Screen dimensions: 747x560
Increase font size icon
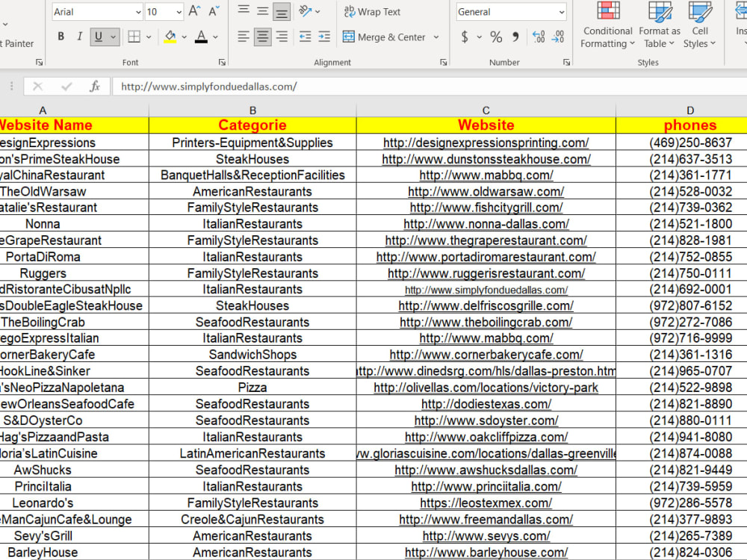click(194, 11)
